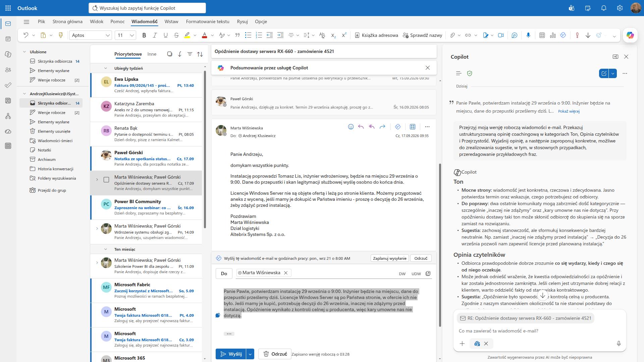Toggle italic formatting in the ribbon
This screenshot has width=644, height=362.
pos(155,35)
